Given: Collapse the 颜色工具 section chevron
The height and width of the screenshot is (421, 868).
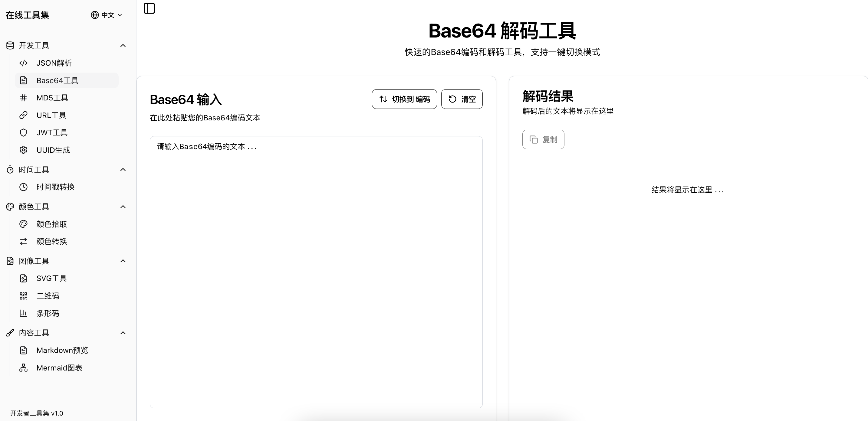Looking at the screenshot, I should pyautogui.click(x=123, y=207).
